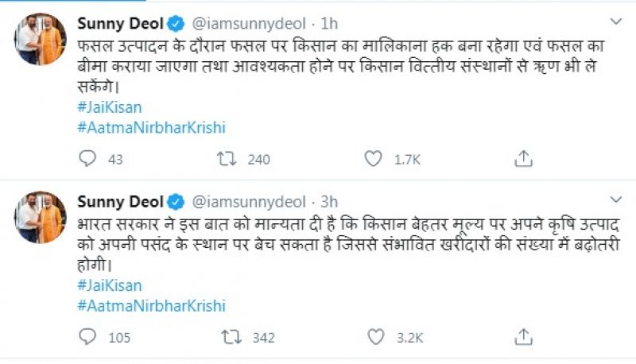The height and width of the screenshot is (364, 636).
Task: Like the first tweet with 1.7K likes
Action: (372, 159)
